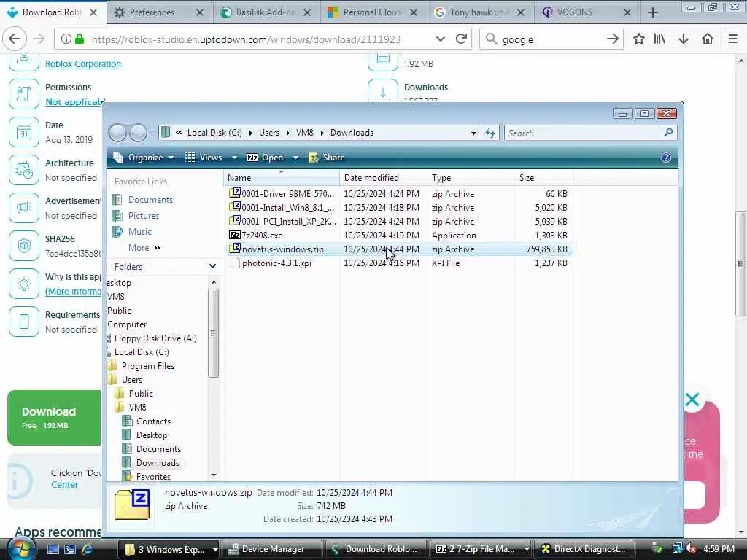The image size is (747, 560).
Task: Open Explorer help icon
Action: point(665,157)
